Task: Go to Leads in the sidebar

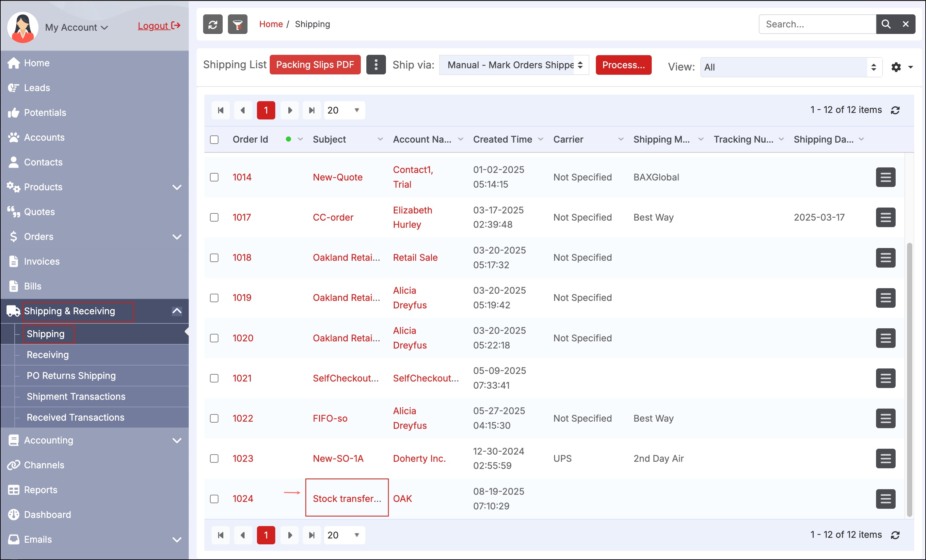Action: coord(37,88)
